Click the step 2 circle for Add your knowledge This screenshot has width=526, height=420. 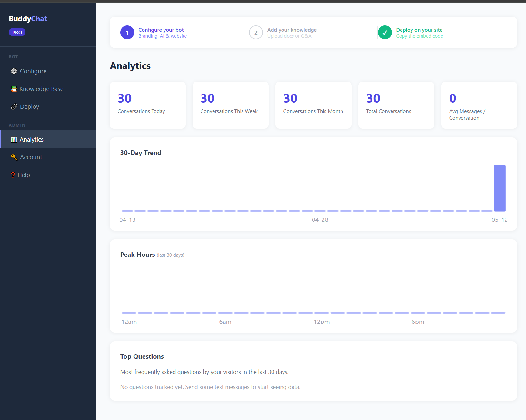[256, 33]
